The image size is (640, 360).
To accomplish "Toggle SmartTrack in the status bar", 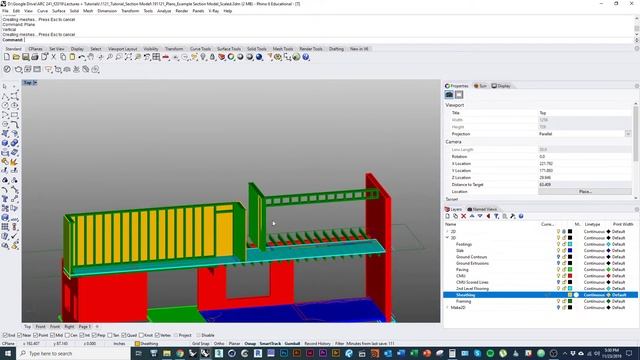I will [x=270, y=344].
